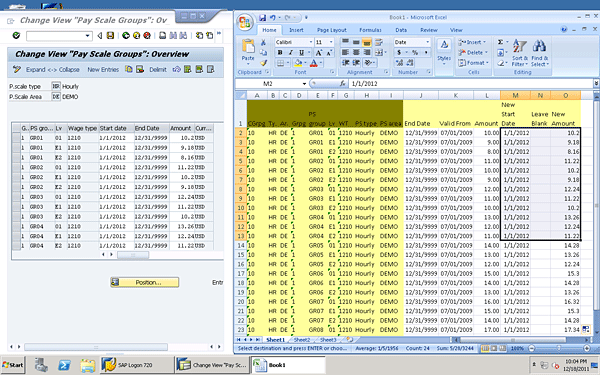Click the SAP red Cancel icon
The width and height of the screenshot is (600, 375).
tap(147, 36)
